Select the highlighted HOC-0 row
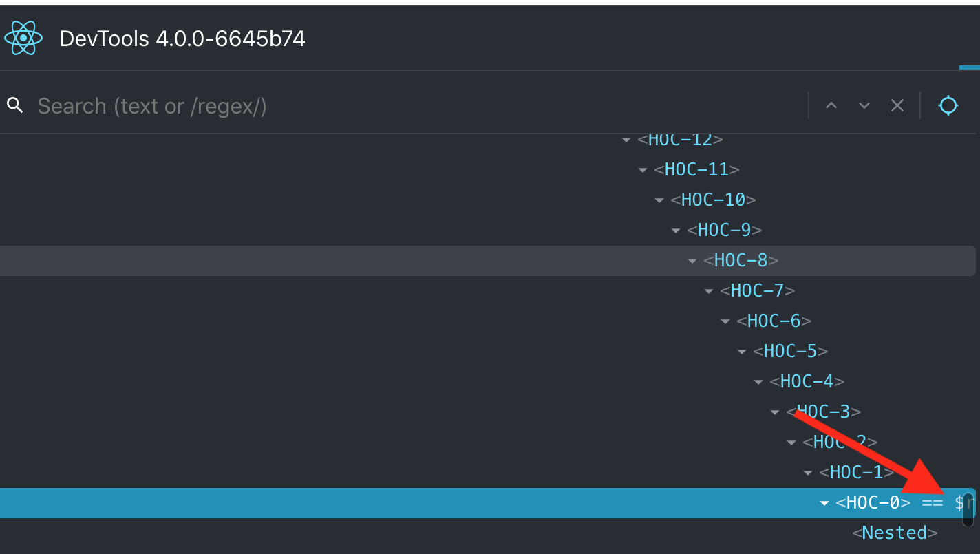The height and width of the screenshot is (554, 980). pyautogui.click(x=873, y=503)
